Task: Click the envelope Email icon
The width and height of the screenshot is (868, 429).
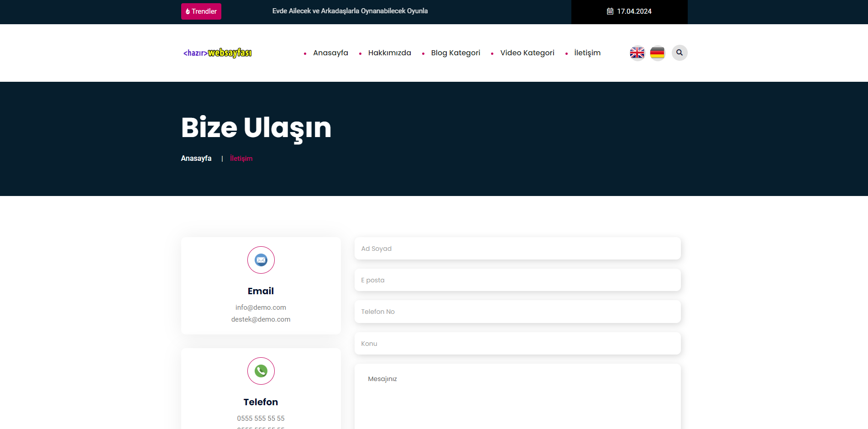Action: tap(261, 260)
